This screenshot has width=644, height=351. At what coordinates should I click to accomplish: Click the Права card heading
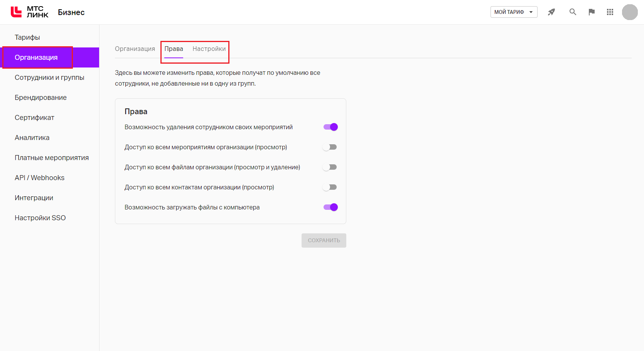[136, 111]
